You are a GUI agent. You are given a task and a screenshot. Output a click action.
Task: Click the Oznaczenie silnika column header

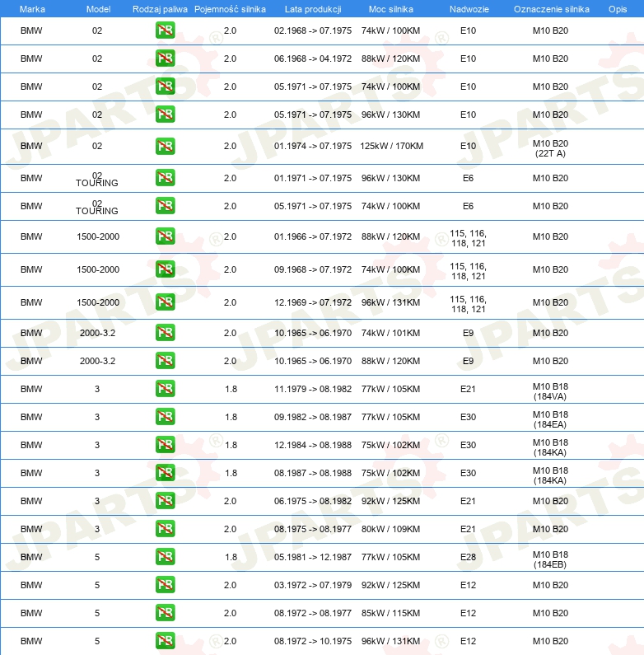552,9
